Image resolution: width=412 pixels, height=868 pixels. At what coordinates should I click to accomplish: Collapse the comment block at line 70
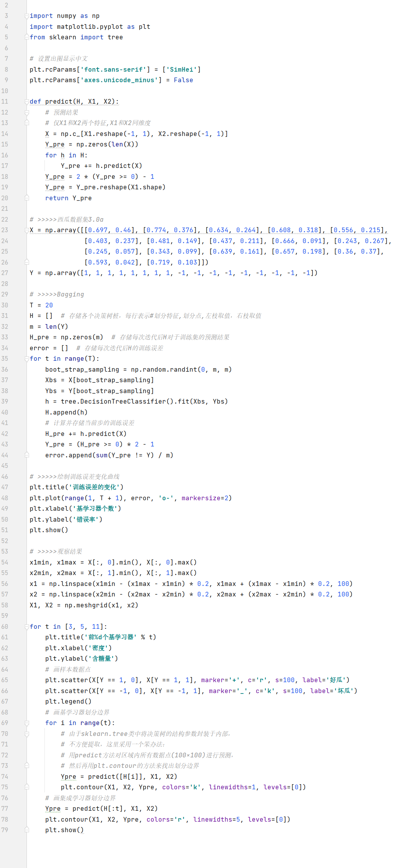tap(27, 734)
